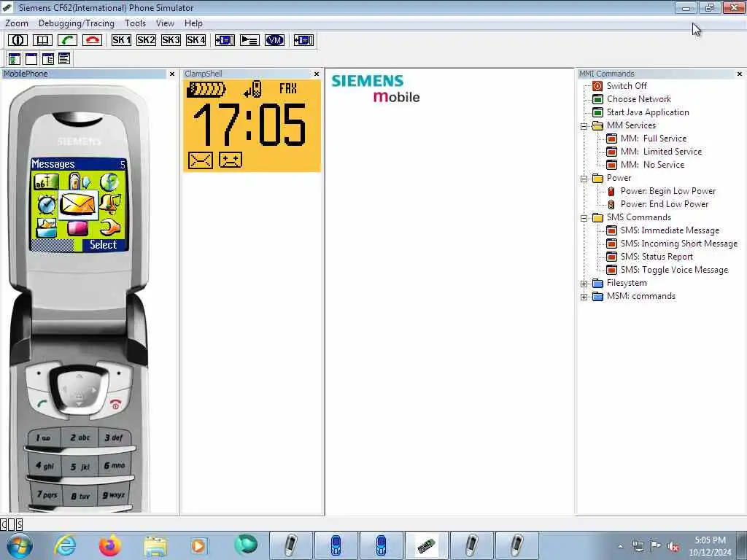Select SMS: Toggle Voice Message
This screenshot has height=560, width=747.
674,270
